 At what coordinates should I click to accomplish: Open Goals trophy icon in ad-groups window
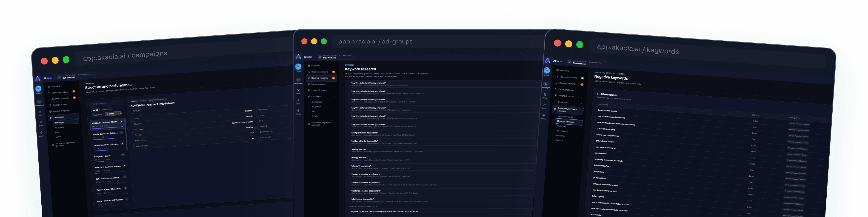[298, 90]
